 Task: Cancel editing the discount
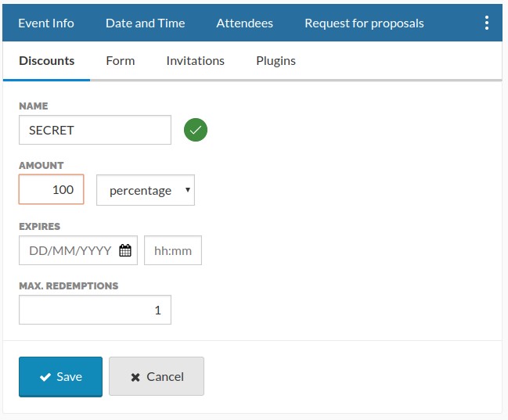point(157,376)
